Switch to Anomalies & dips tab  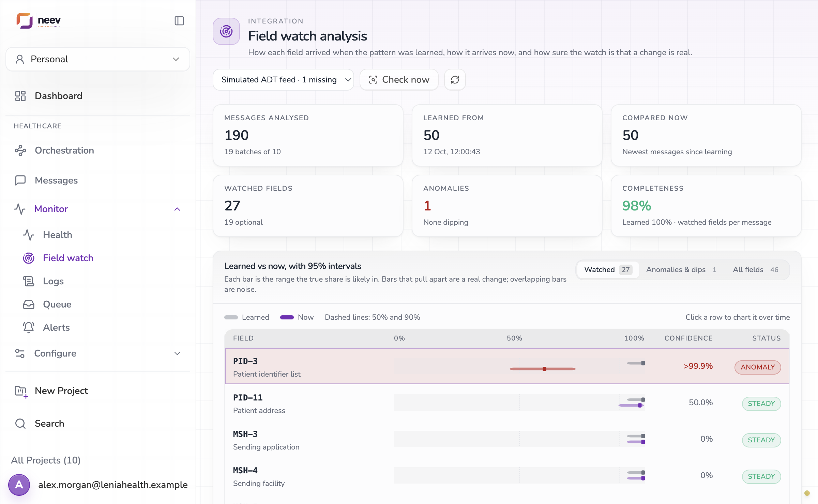pos(681,270)
